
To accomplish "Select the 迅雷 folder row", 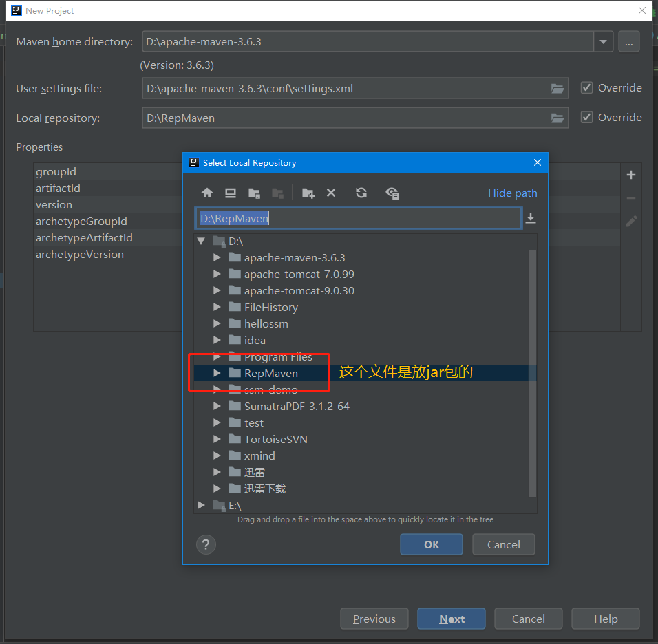I will point(365,473).
